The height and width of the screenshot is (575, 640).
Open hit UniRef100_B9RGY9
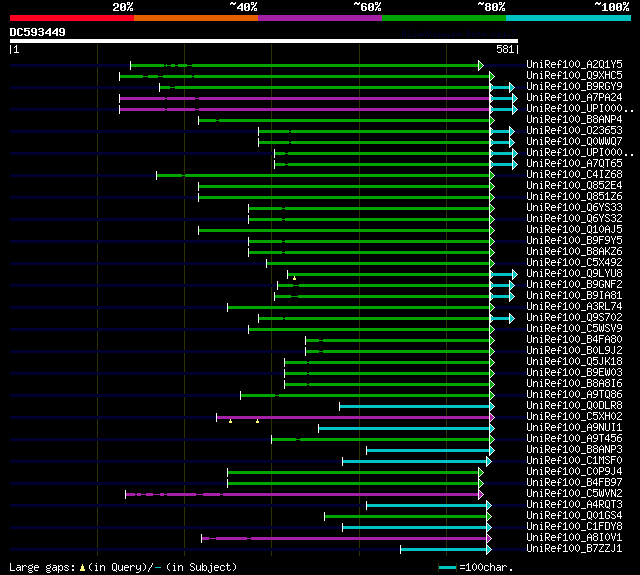574,87
